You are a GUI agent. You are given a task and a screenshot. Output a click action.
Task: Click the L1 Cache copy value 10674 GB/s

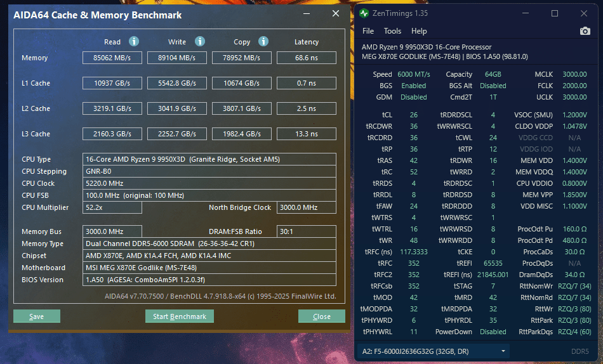241,83
